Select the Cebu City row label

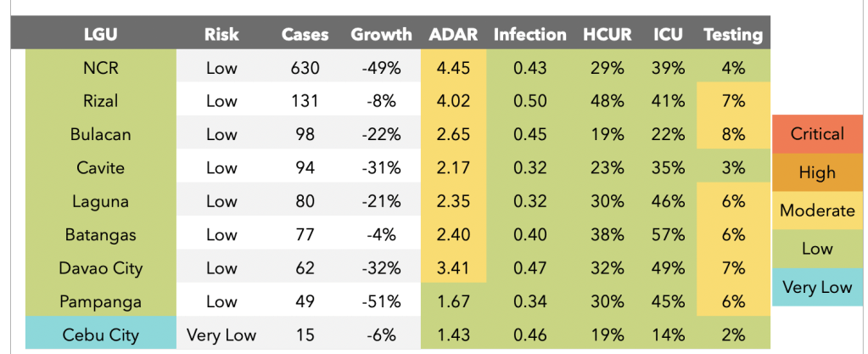pyautogui.click(x=100, y=334)
